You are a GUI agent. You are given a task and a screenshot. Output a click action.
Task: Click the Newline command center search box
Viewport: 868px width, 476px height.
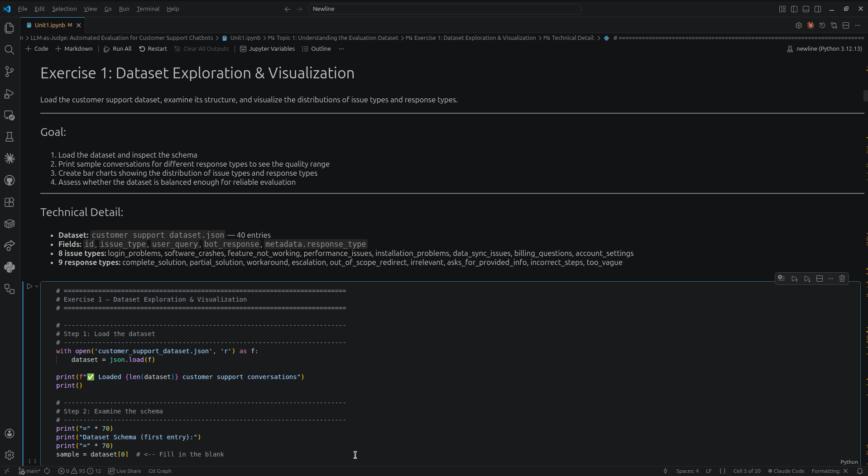[445, 9]
